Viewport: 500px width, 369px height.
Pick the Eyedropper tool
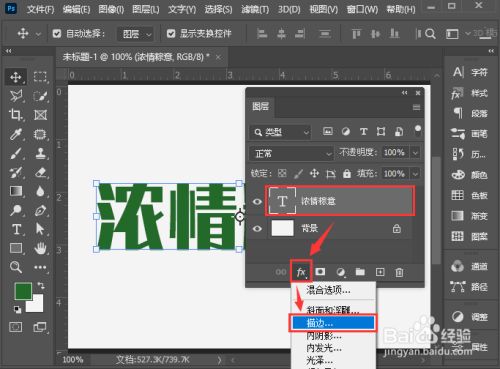(16, 134)
